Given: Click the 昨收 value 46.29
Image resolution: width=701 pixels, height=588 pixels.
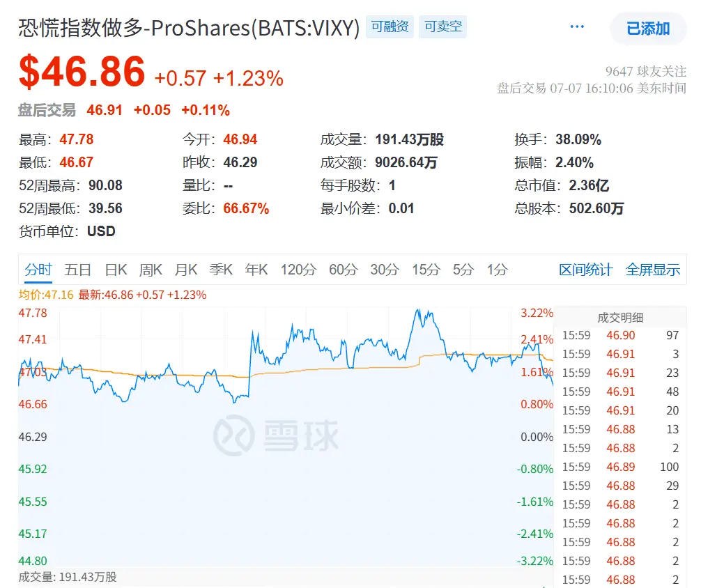Looking at the screenshot, I should coord(240,162).
